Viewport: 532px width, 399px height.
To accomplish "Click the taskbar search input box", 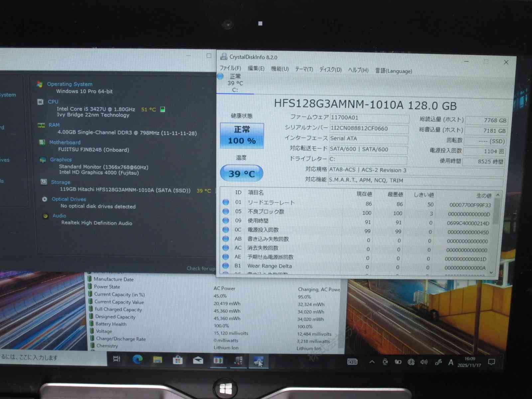I will 50,357.
